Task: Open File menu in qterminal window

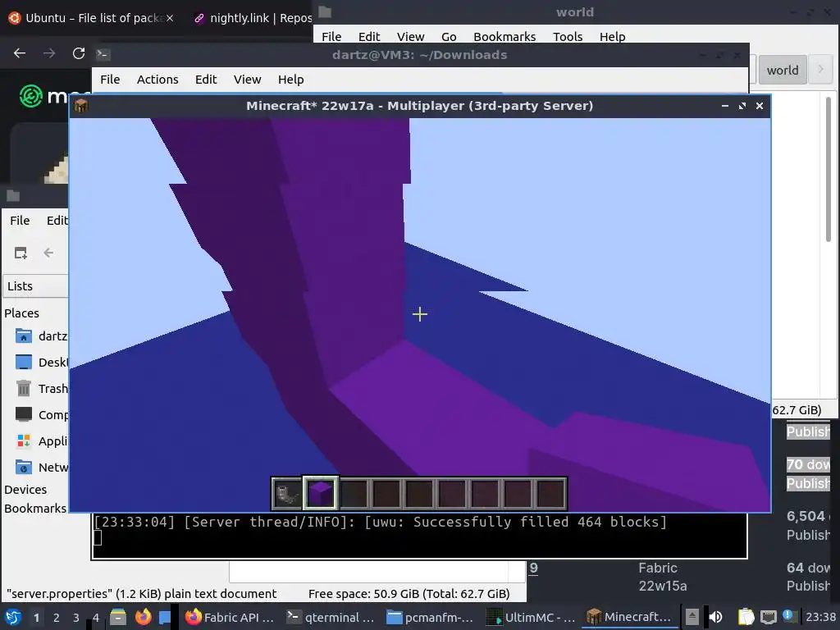Action: 110,80
